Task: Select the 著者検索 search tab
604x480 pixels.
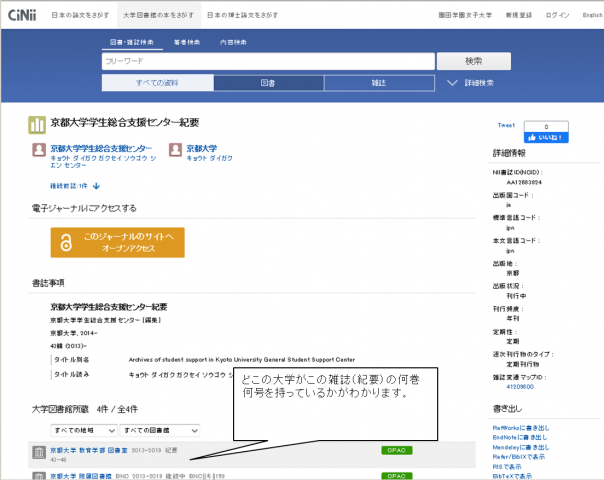Action: (x=186, y=43)
